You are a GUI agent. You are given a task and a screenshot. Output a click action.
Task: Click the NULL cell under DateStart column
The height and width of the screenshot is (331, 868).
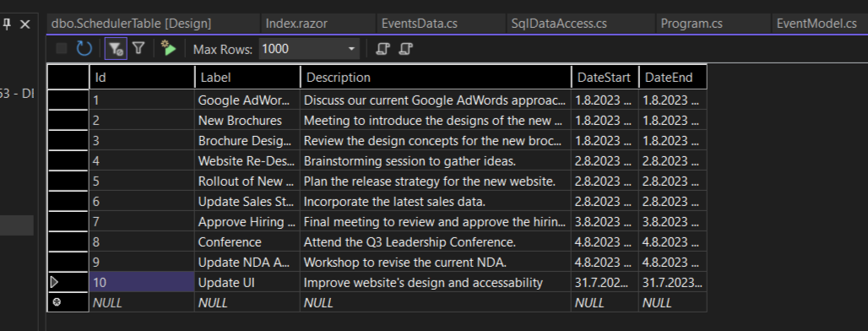tap(605, 302)
